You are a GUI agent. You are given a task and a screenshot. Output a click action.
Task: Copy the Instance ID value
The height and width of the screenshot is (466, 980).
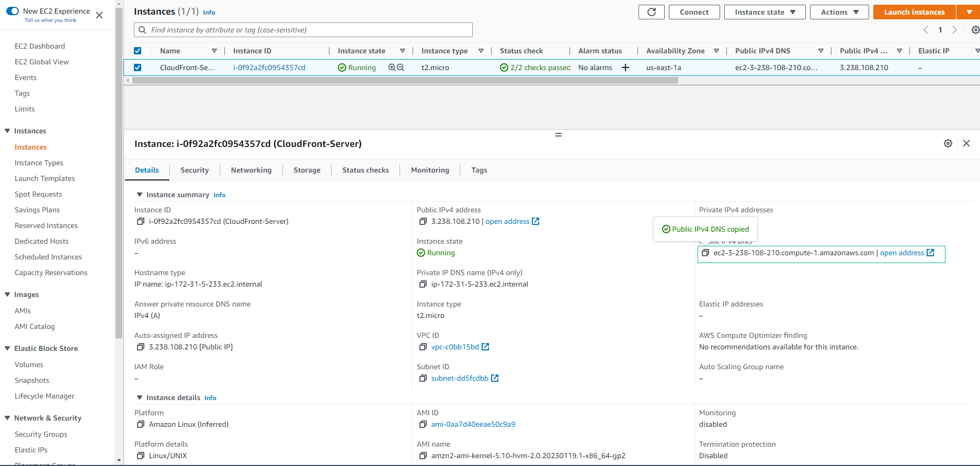pos(140,221)
